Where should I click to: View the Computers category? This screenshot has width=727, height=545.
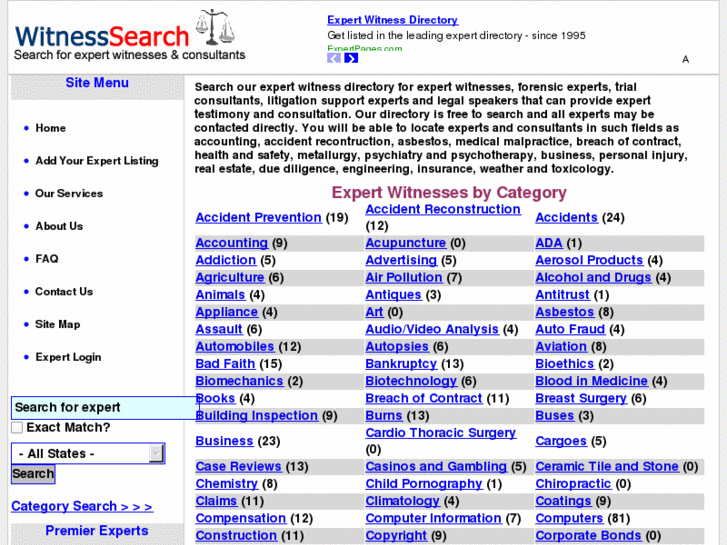[x=569, y=518]
